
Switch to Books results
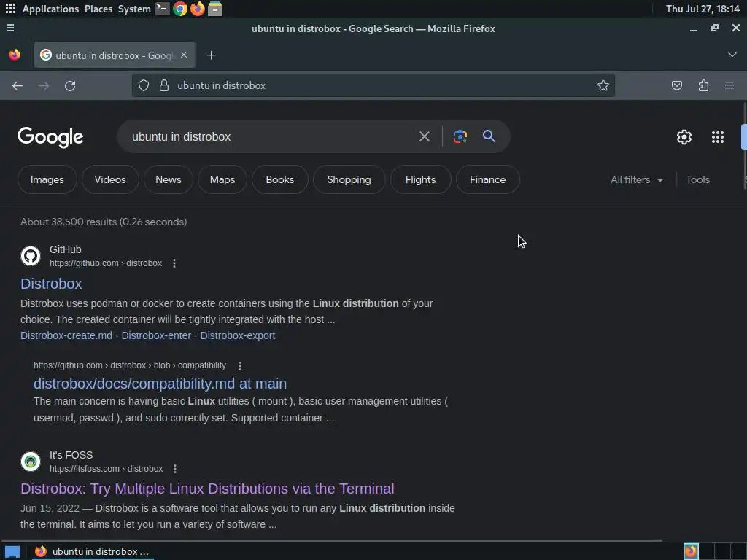point(279,179)
